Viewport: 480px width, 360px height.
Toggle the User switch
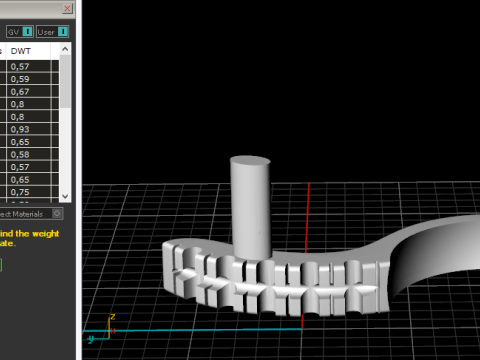pyautogui.click(x=52, y=32)
